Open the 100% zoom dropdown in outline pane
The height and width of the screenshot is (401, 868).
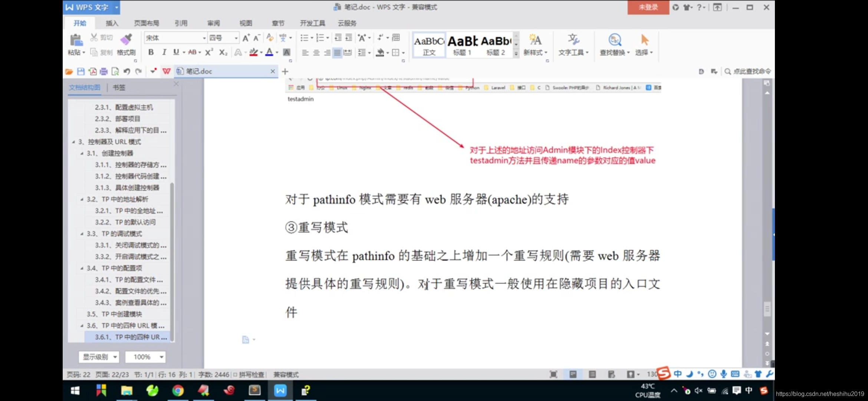[145, 357]
